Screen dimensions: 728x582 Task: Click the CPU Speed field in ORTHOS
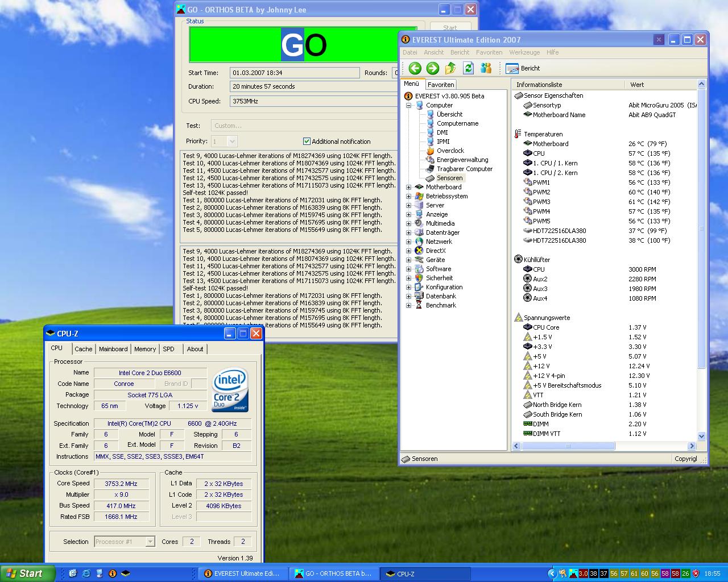(314, 101)
